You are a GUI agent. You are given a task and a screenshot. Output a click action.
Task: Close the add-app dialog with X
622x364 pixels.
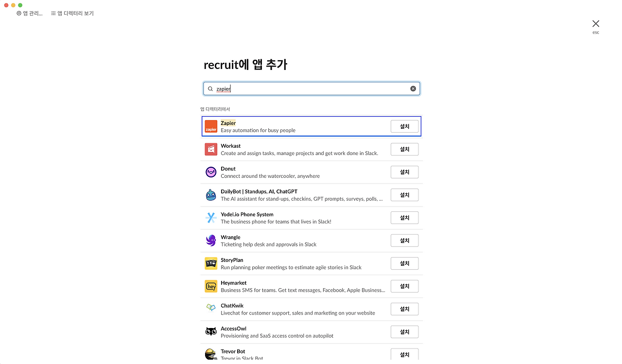coord(596,23)
